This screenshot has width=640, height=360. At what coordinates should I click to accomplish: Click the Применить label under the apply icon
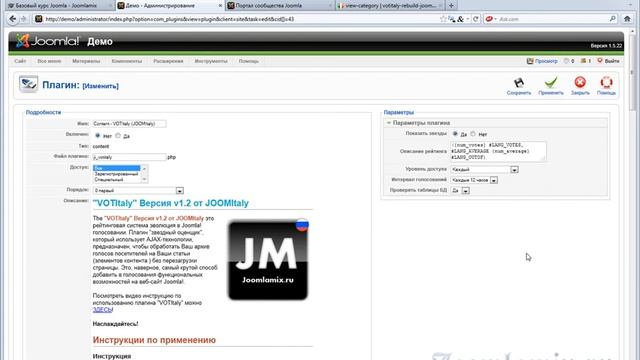click(x=551, y=93)
